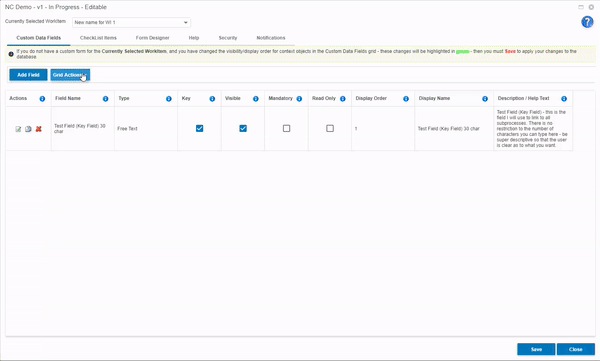Uncheck the Visible checkbox

[x=243, y=129]
